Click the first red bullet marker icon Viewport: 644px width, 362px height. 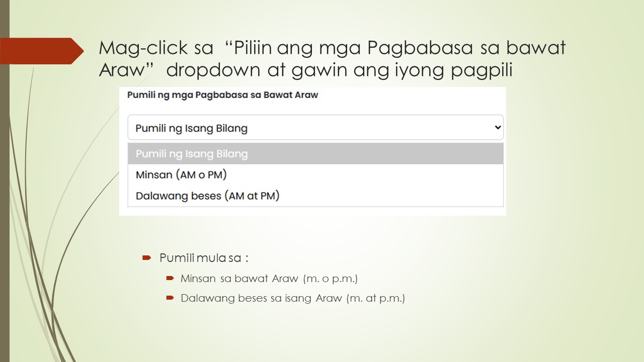[146, 257]
